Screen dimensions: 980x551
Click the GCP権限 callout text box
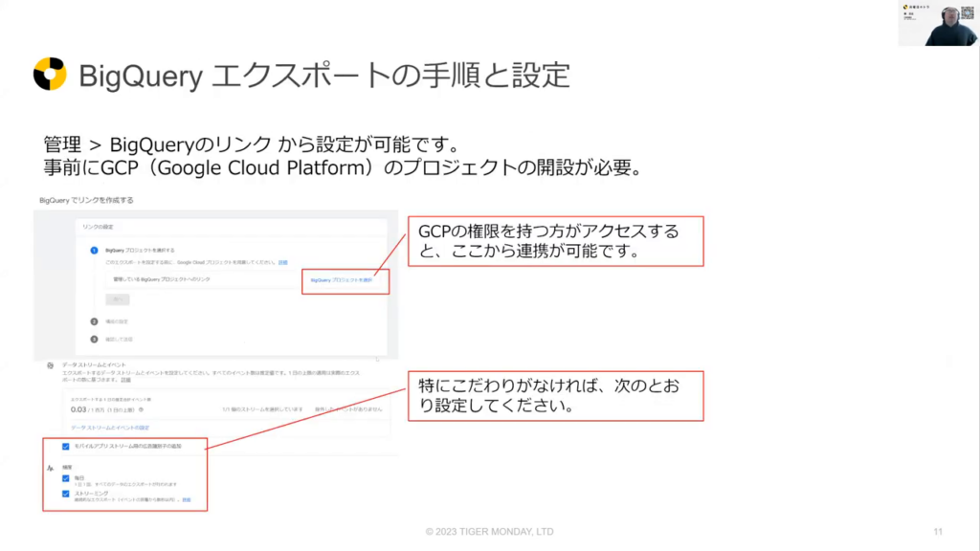click(x=555, y=241)
